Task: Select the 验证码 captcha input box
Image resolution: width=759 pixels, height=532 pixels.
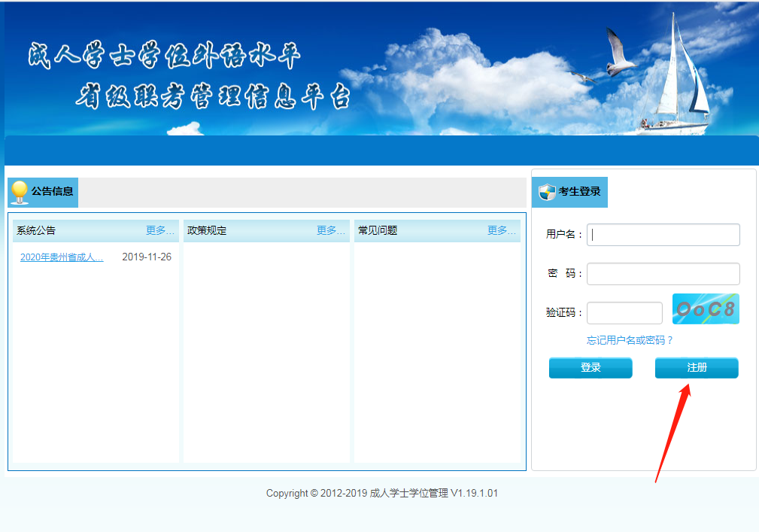Action: pyautogui.click(x=624, y=313)
